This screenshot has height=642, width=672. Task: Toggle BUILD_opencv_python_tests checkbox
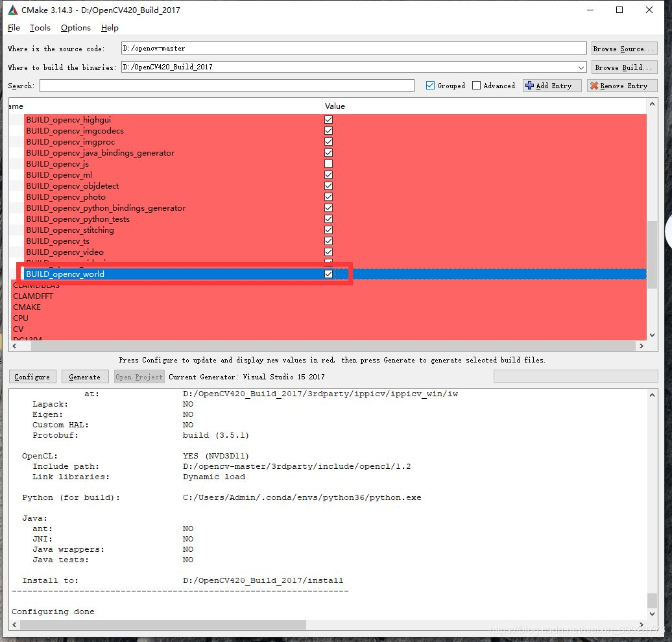328,219
